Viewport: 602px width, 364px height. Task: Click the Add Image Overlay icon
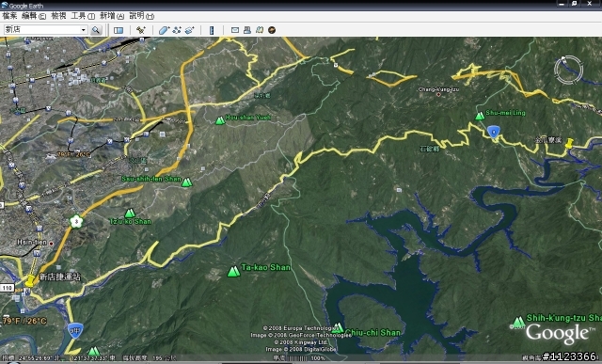coord(190,30)
